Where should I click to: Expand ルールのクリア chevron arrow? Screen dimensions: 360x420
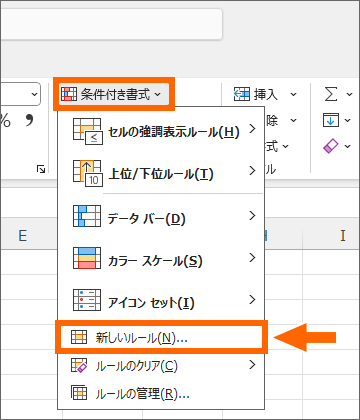click(252, 365)
